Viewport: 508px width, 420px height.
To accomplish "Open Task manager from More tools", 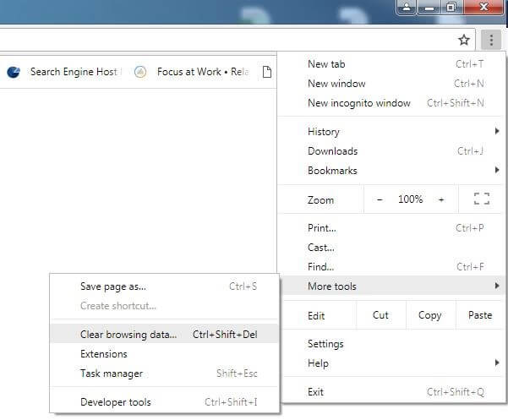I will click(x=112, y=374).
